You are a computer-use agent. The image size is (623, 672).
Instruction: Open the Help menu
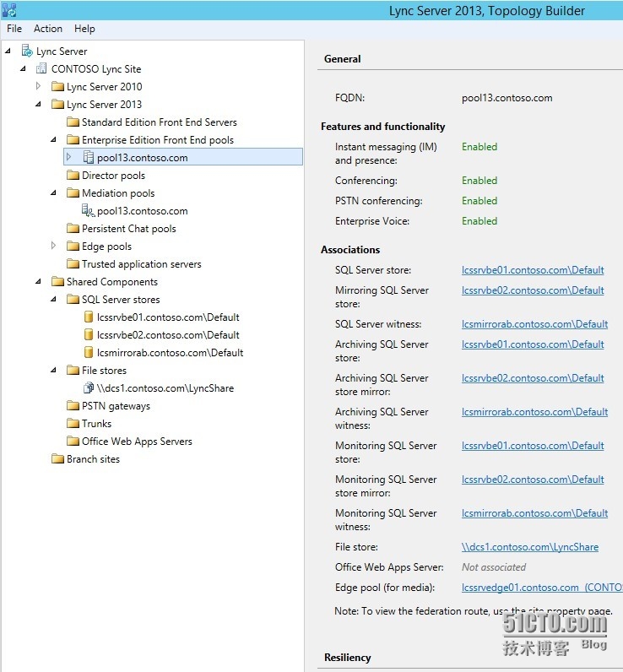coord(84,29)
